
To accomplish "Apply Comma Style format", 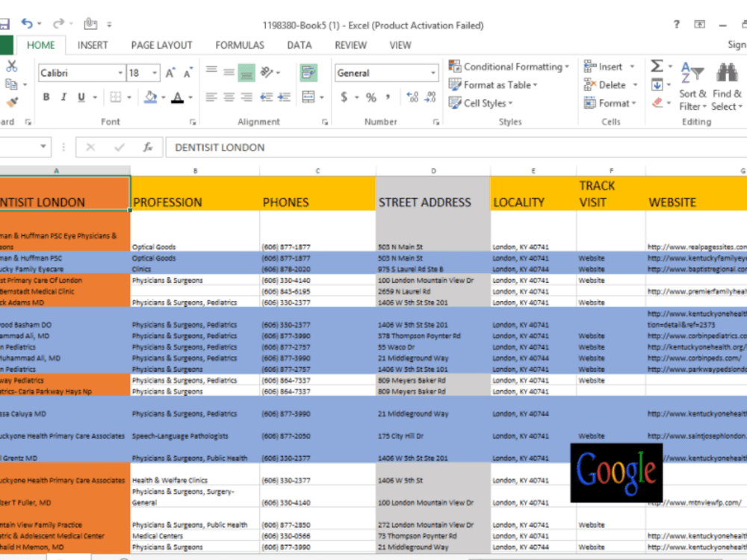I will point(388,97).
